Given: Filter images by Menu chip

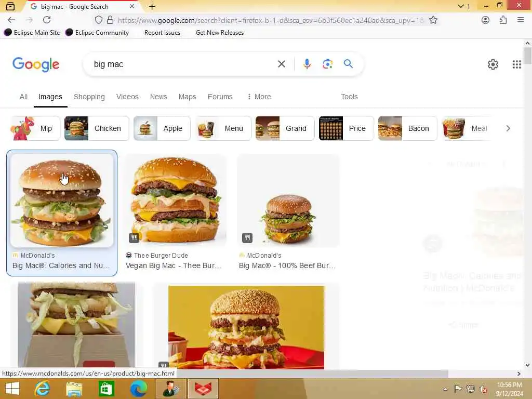Looking at the screenshot, I should click(x=223, y=128).
